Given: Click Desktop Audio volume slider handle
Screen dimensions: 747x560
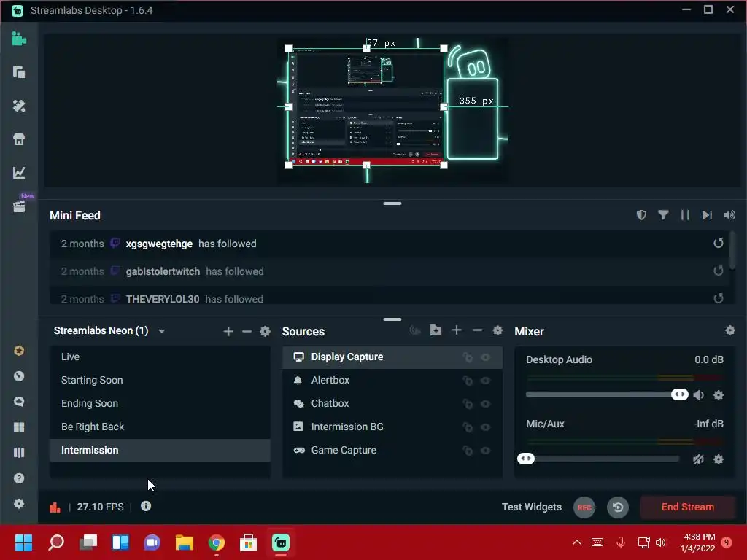Looking at the screenshot, I should tap(680, 394).
